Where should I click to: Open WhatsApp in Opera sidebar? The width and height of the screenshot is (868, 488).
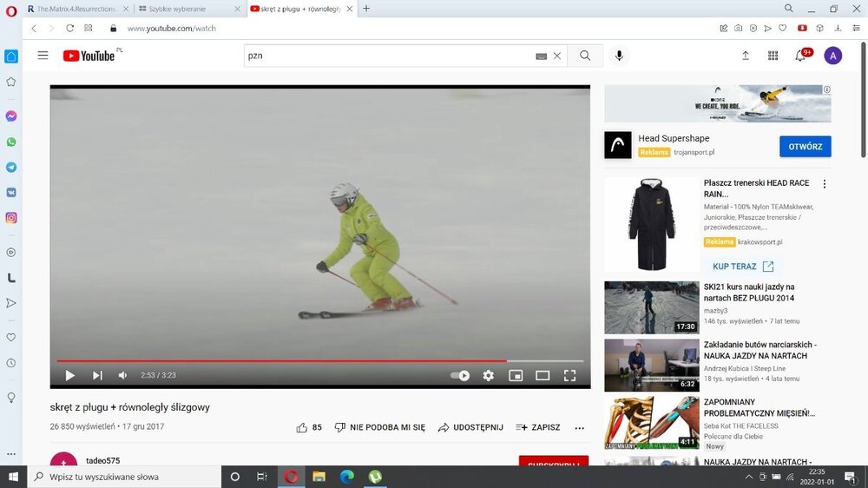(11, 142)
